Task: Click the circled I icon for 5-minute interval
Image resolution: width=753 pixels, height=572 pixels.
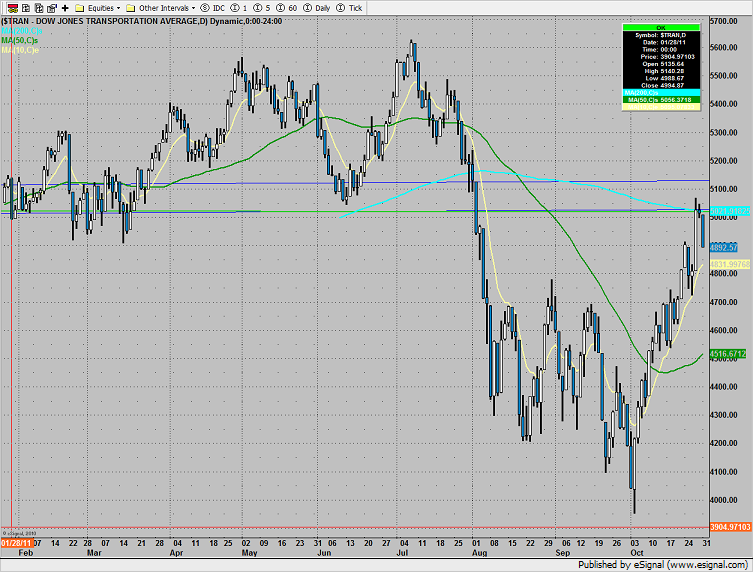Action: click(258, 8)
